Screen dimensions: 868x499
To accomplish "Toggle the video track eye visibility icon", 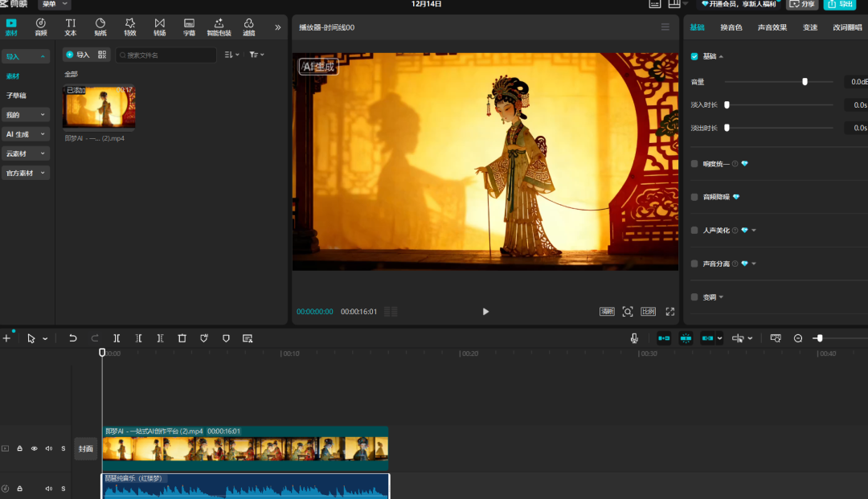I will (35, 448).
